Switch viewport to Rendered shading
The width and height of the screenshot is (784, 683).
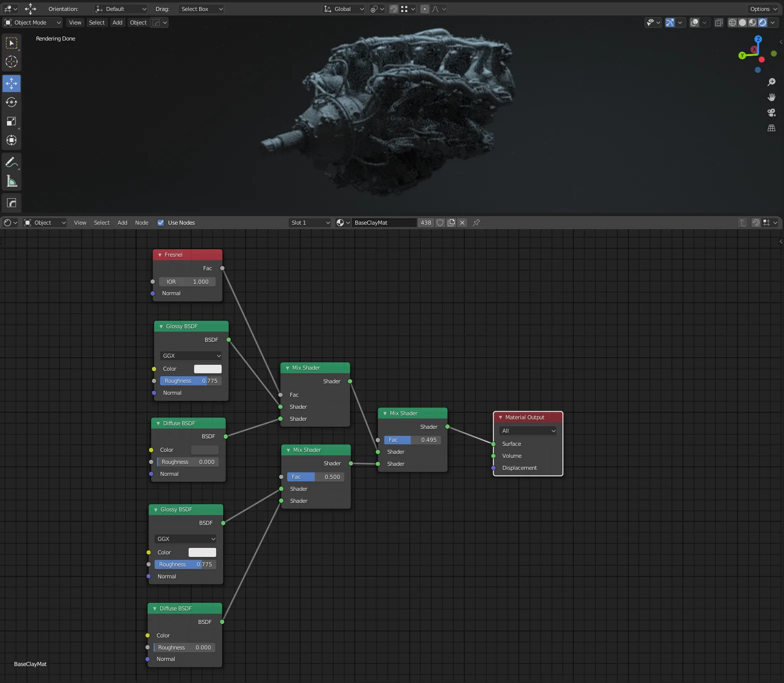point(762,23)
